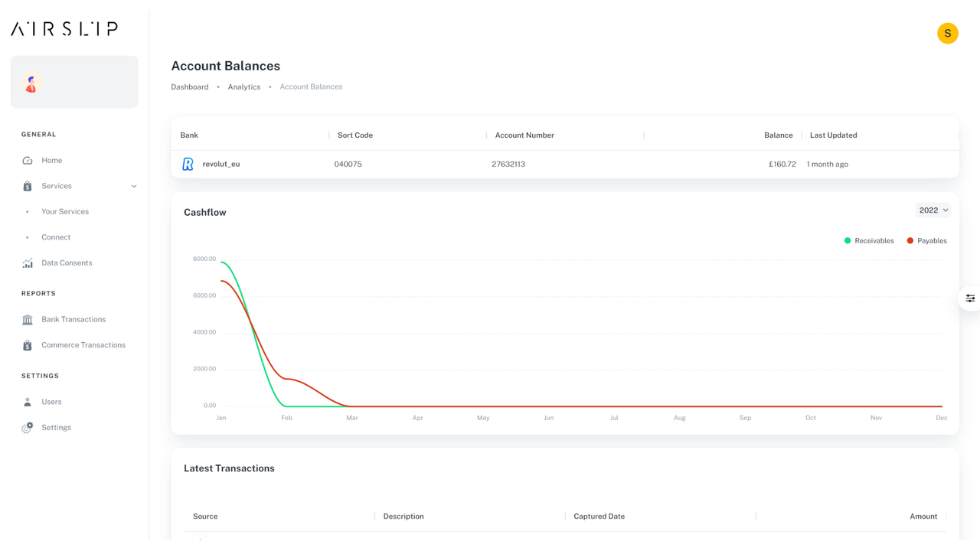Screen dimensions: 980x551
Task: Open the filter sliders panel icon
Action: tap(970, 298)
